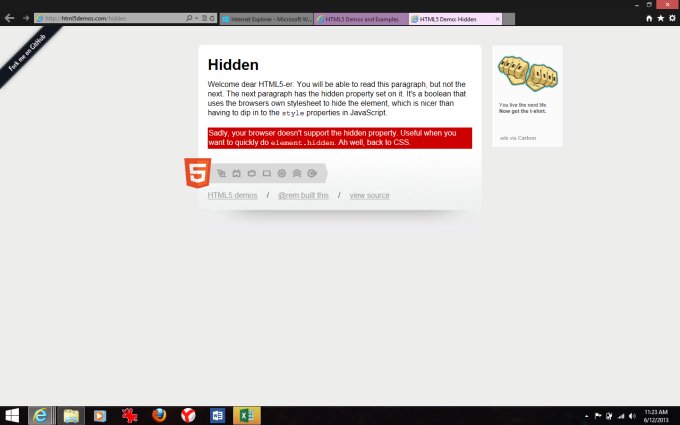Image resolution: width=680 pixels, height=425 pixels.
Task: Click the last circular HTML5 badge icon
Action: coord(312,173)
